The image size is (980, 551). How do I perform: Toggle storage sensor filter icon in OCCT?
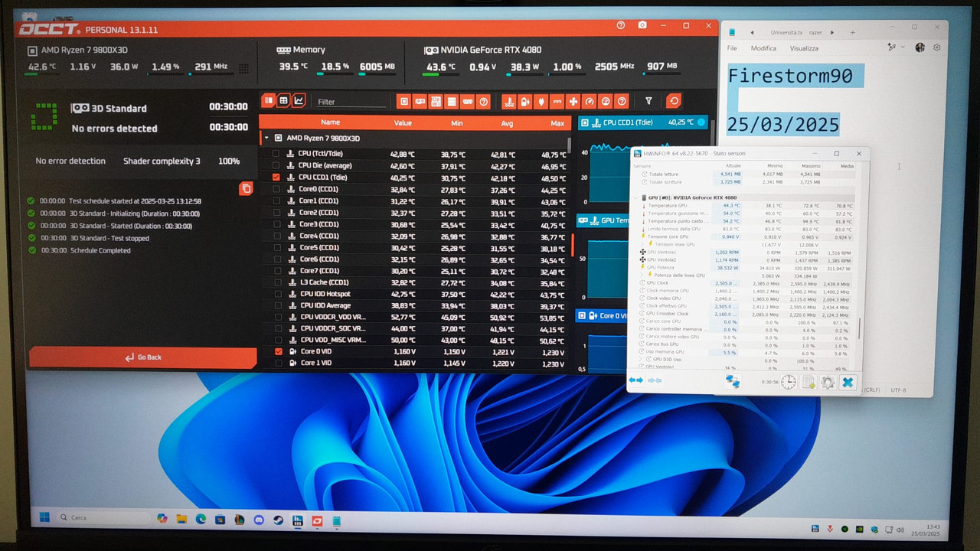[x=452, y=101]
